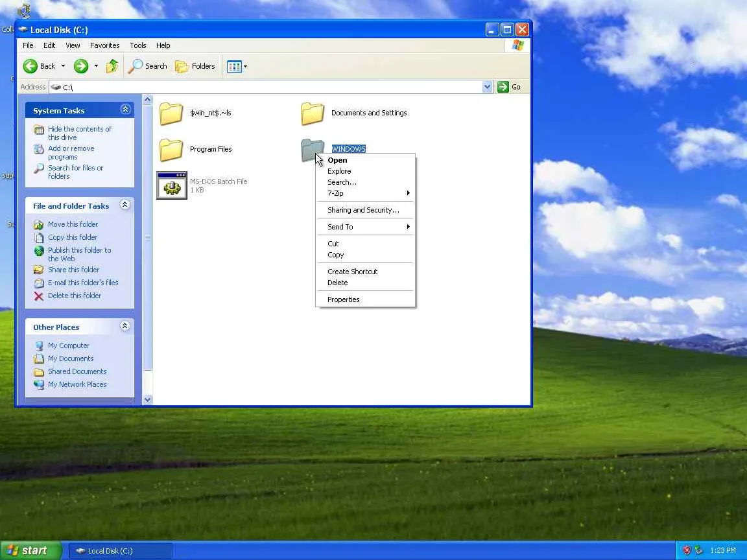747x560 pixels.
Task: Select the Documents and Settings folder icon
Action: point(313,113)
